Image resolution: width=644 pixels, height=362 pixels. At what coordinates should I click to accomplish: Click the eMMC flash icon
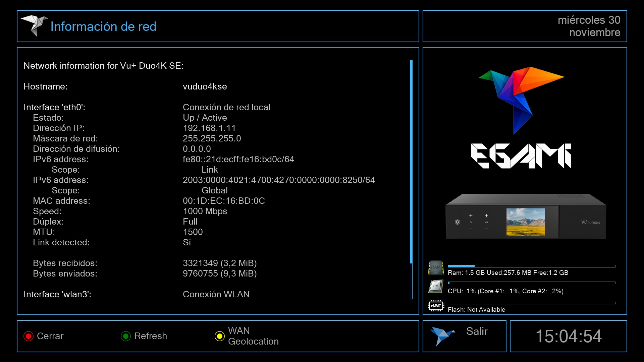click(436, 306)
